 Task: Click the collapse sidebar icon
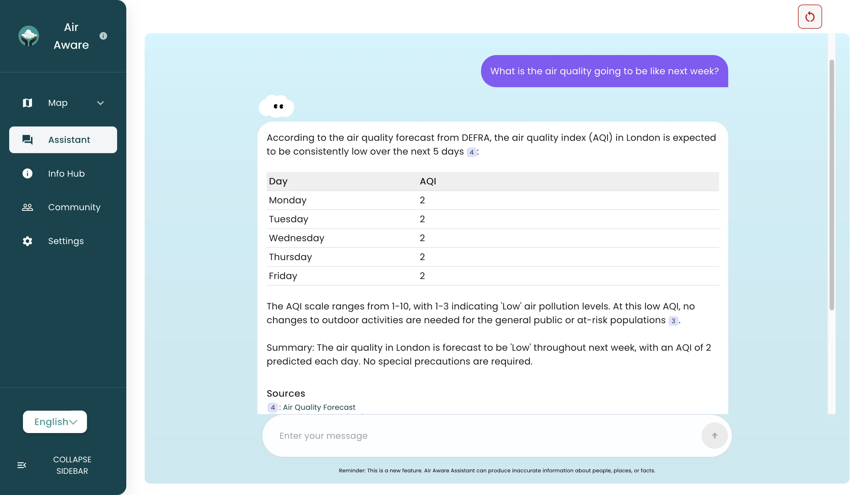click(x=22, y=465)
